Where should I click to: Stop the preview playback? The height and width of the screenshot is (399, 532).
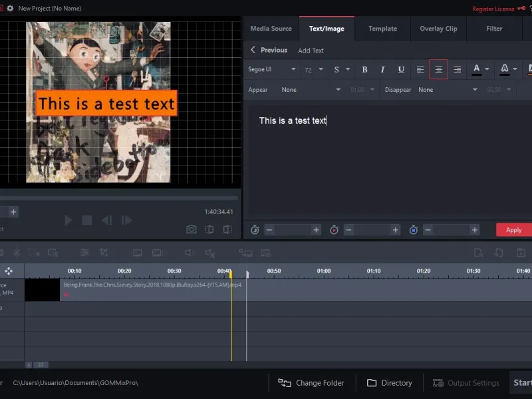point(86,220)
